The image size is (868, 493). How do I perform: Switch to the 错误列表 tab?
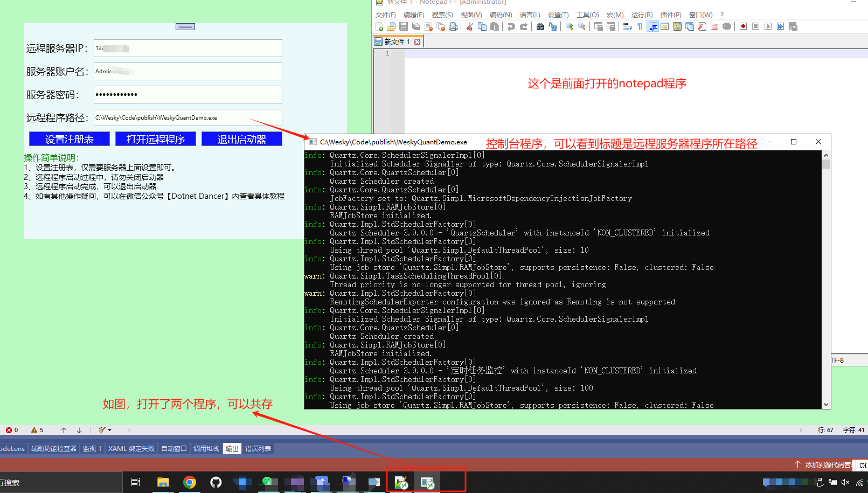point(258,449)
